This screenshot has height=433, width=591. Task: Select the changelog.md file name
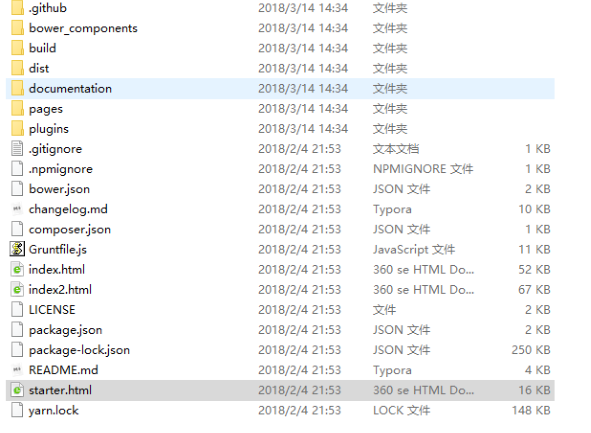click(x=68, y=210)
